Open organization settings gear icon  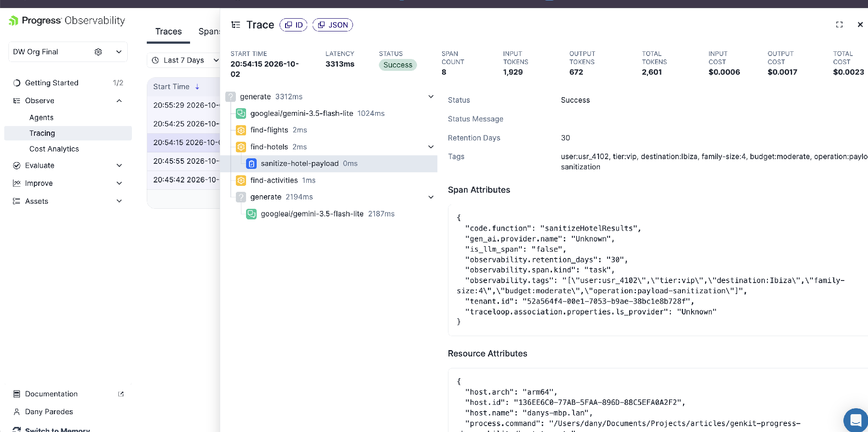(x=98, y=52)
